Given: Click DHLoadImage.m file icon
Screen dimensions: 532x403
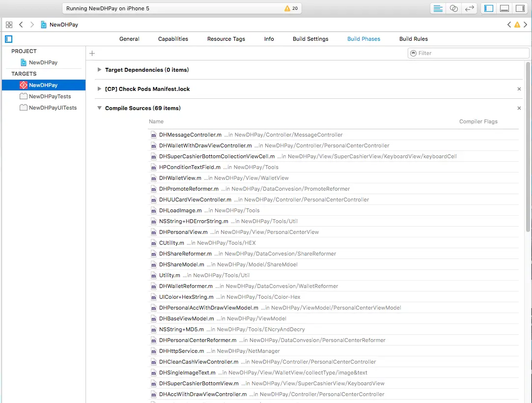Looking at the screenshot, I should click(153, 211).
